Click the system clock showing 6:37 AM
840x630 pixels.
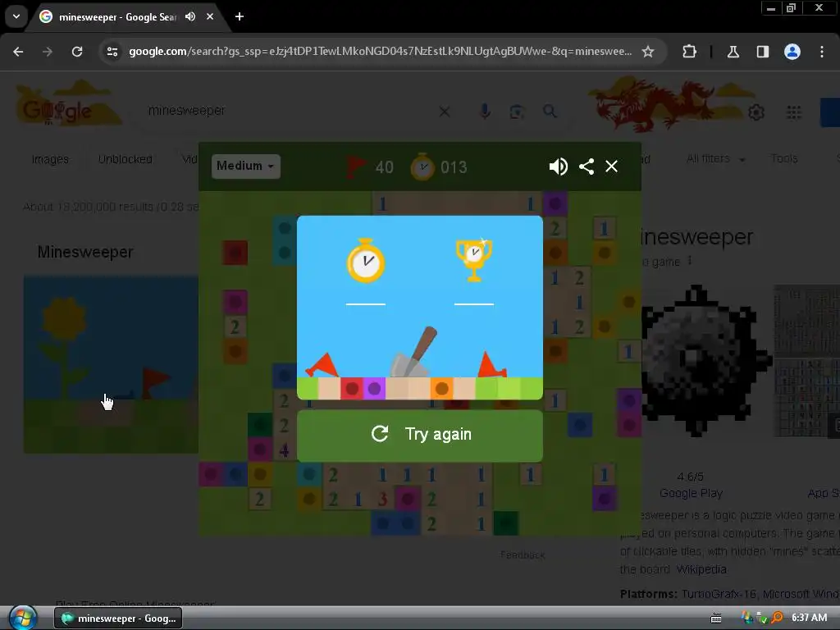(809, 618)
